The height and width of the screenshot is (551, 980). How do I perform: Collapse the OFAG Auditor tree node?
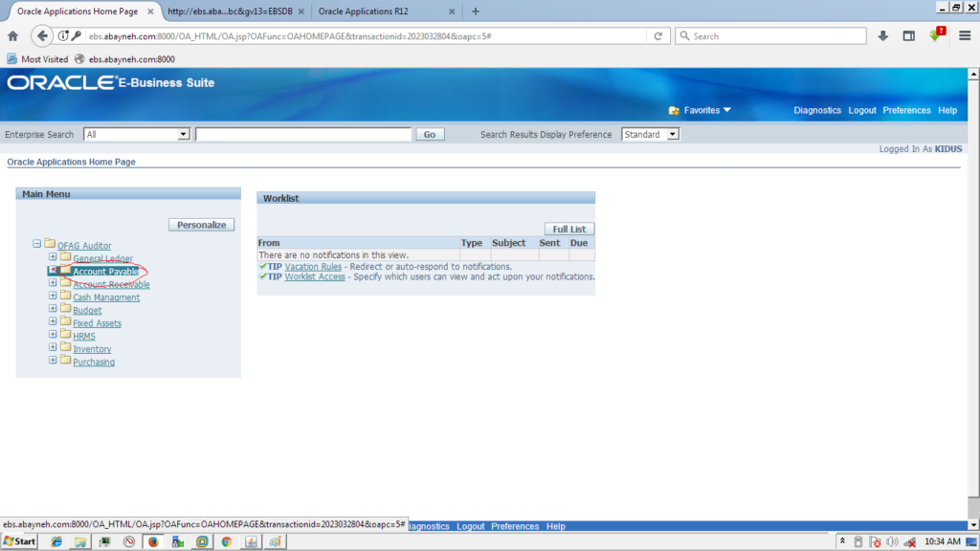[37, 244]
